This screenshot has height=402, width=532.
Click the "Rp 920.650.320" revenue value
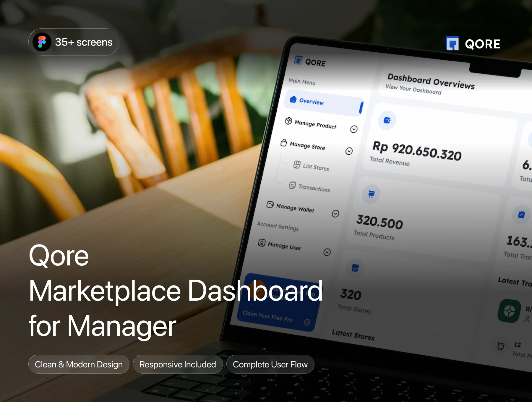(x=417, y=151)
